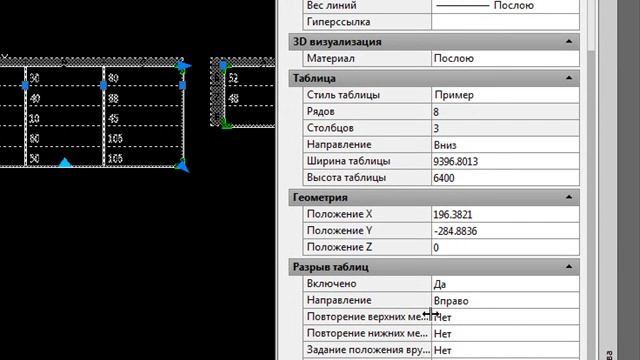The width and height of the screenshot is (640, 360).
Task: Collapse the 3D визуализация section
Action: point(569,42)
